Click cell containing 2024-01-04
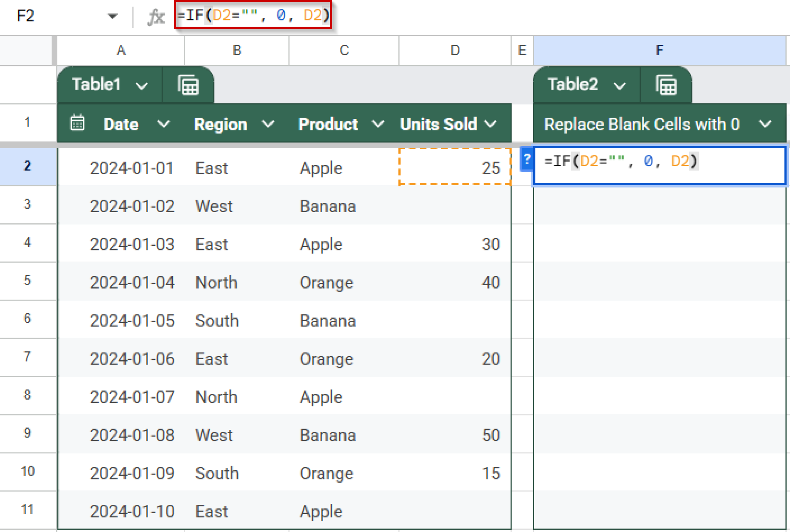 [132, 282]
